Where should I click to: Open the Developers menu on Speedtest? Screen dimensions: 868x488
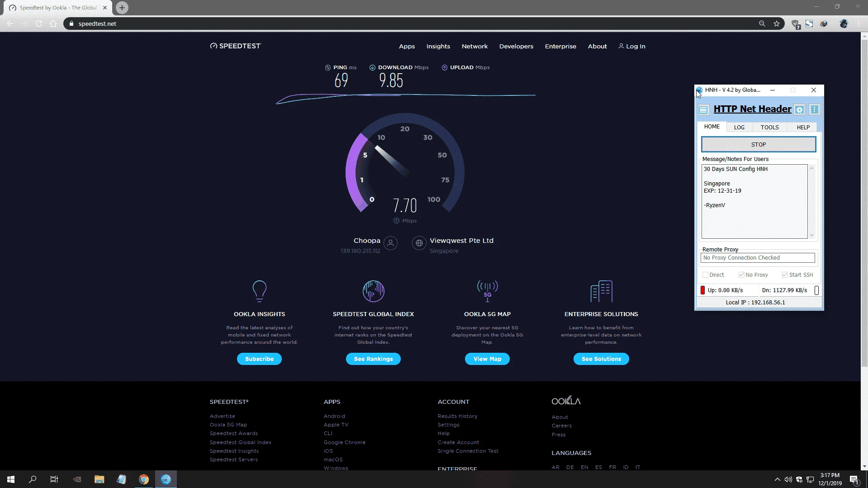pyautogui.click(x=516, y=46)
